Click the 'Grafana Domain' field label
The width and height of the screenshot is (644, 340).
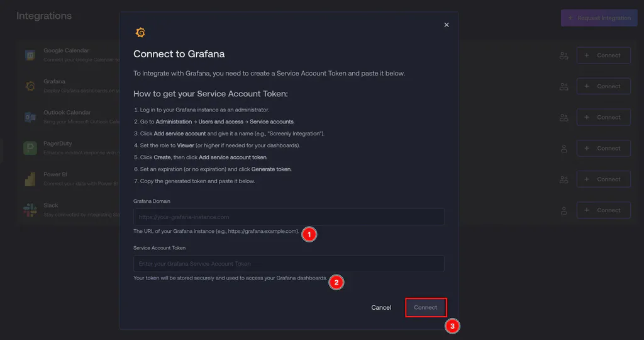pos(152,201)
